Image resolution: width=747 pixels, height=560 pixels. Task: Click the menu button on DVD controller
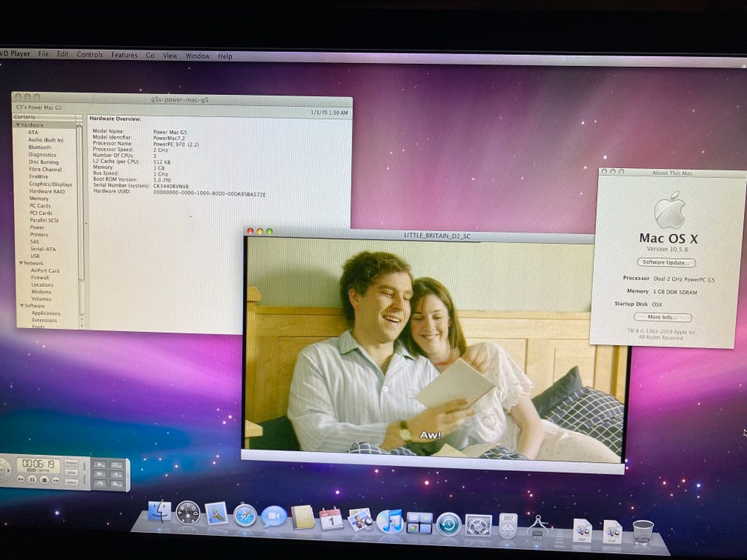(71, 463)
